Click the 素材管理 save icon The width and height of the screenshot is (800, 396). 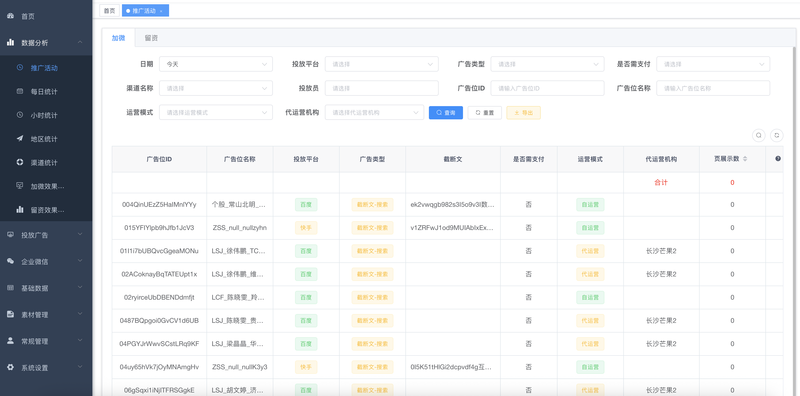click(x=10, y=314)
